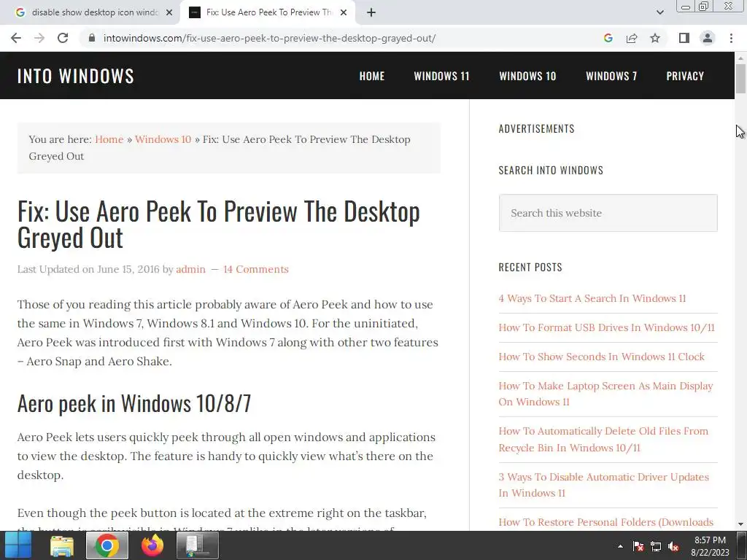Open WINDOWS 11 navigation item
Image resolution: width=747 pixels, height=560 pixels.
tap(441, 76)
